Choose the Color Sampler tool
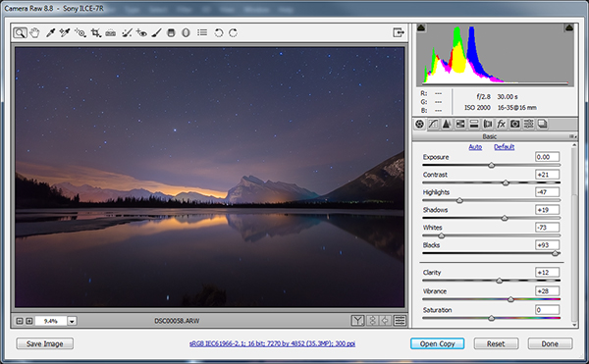The image size is (589, 364). 65,33
